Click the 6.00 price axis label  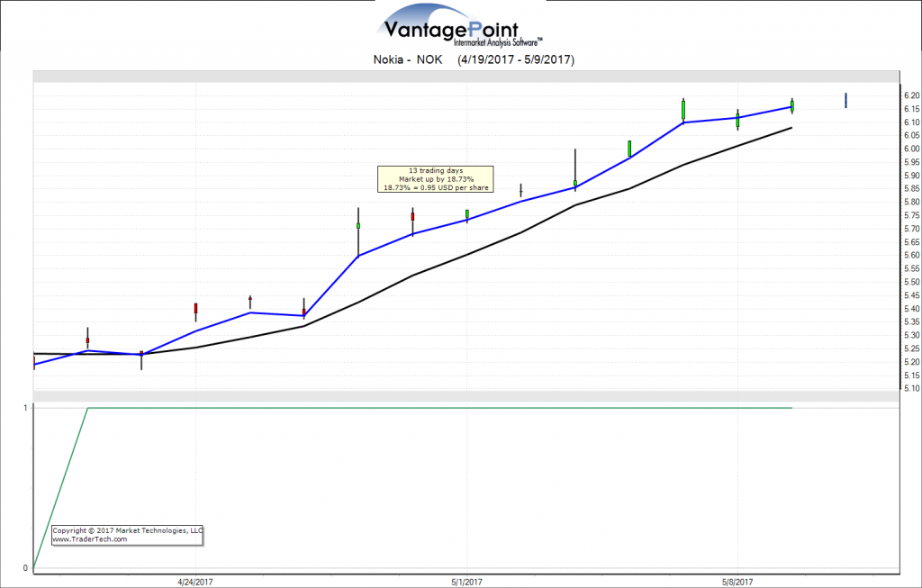911,149
